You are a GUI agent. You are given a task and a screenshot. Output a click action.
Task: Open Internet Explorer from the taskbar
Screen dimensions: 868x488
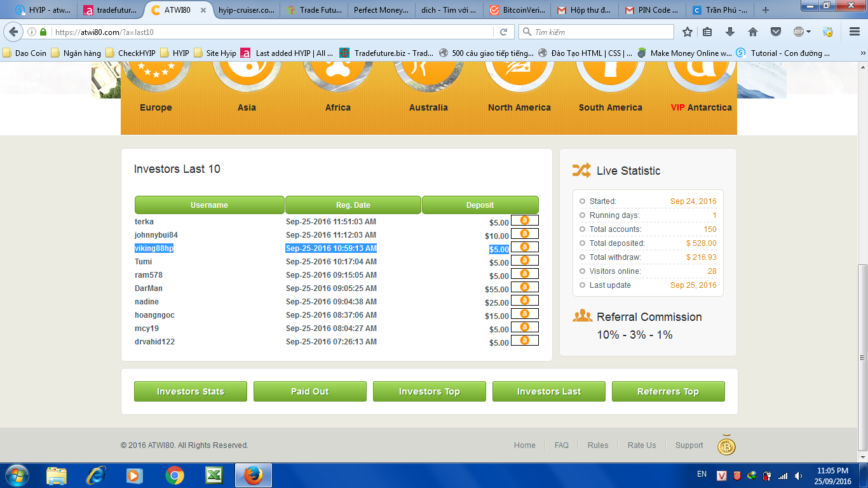point(96,475)
